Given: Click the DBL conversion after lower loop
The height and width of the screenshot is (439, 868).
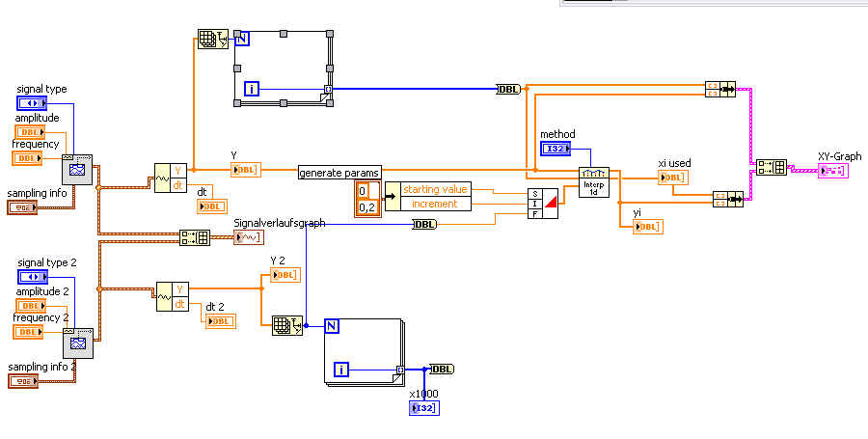Looking at the screenshot, I should click(x=442, y=370).
